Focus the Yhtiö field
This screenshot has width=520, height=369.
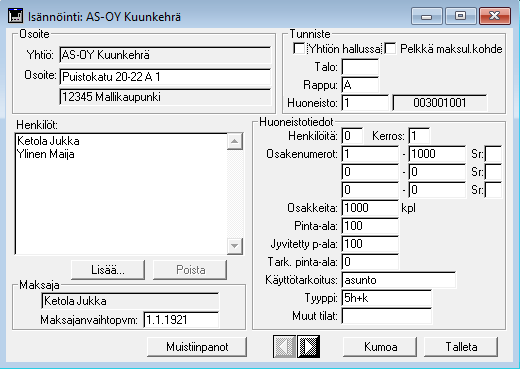(x=165, y=55)
